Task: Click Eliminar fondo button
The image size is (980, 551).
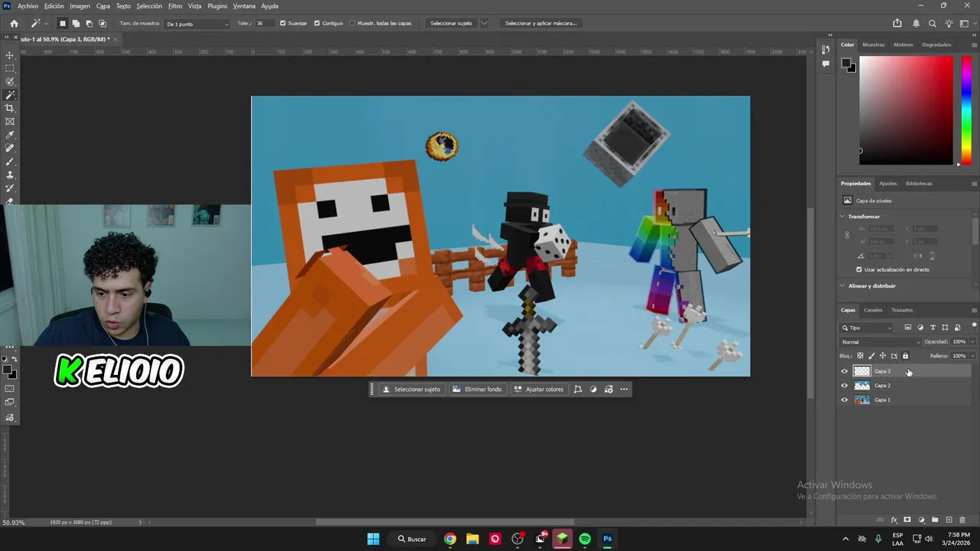Action: 477,390
